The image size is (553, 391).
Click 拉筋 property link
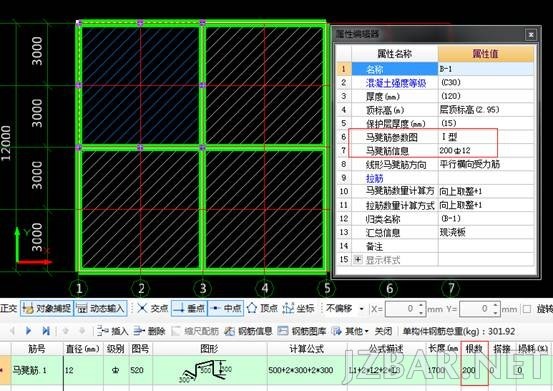[375, 178]
